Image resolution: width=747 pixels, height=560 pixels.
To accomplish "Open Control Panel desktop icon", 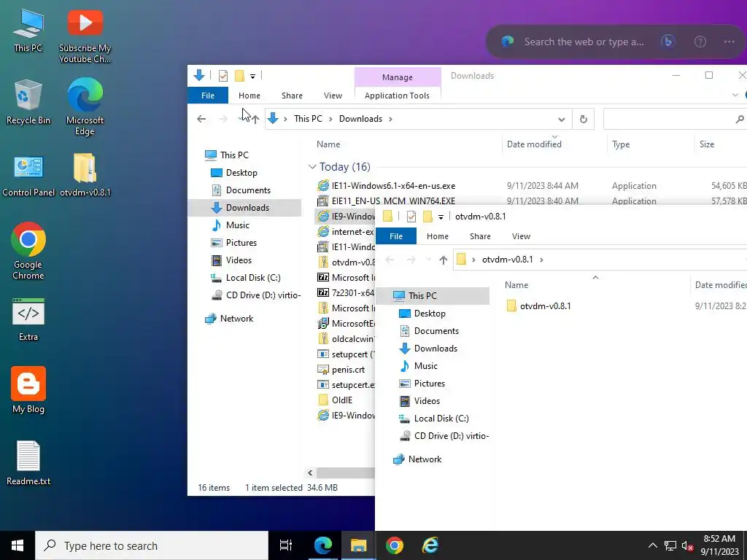I will (x=28, y=176).
